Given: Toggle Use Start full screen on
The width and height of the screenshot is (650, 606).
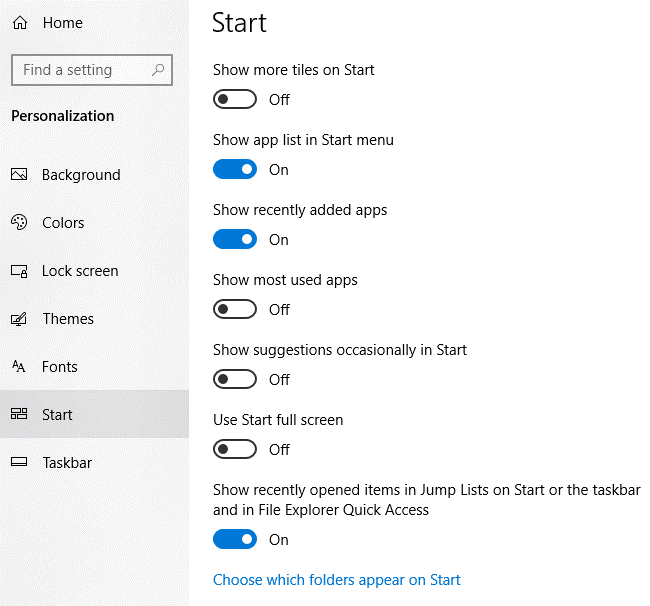Looking at the screenshot, I should (x=235, y=450).
